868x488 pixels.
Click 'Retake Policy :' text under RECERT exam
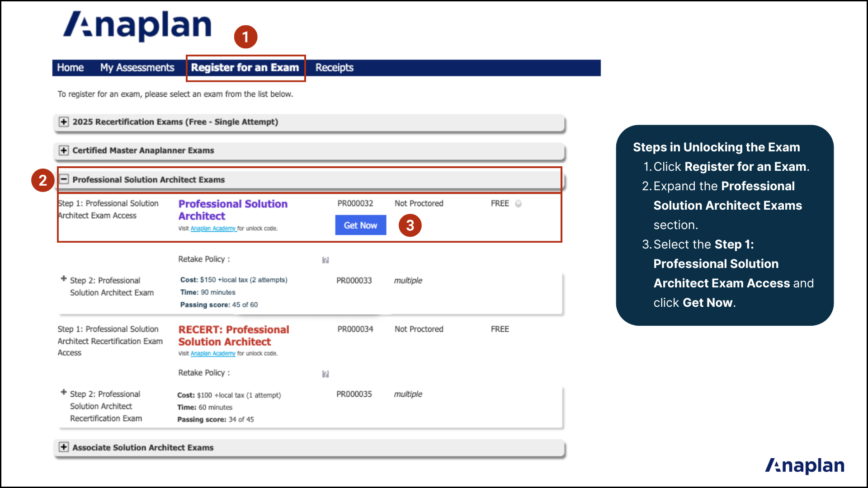click(204, 373)
